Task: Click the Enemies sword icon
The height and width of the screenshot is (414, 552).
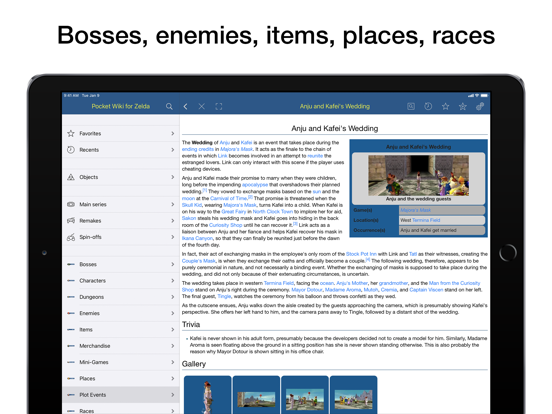Action: pos(71,313)
